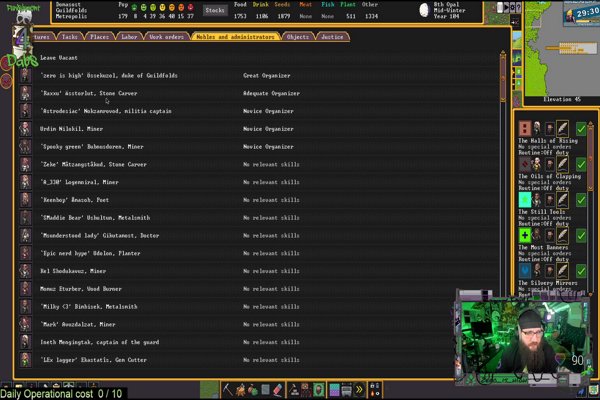Rename The Oils of Clapping with quill
600x400 pixels.
tap(562, 164)
